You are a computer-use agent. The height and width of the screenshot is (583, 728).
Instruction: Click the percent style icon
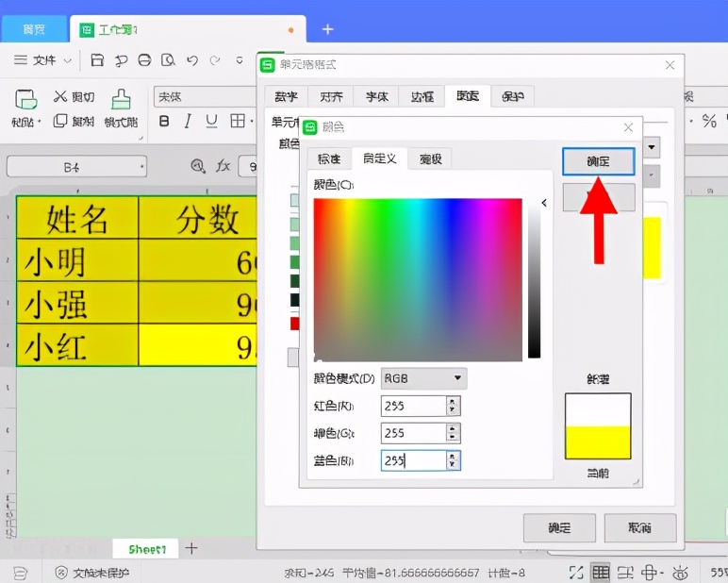(709, 121)
